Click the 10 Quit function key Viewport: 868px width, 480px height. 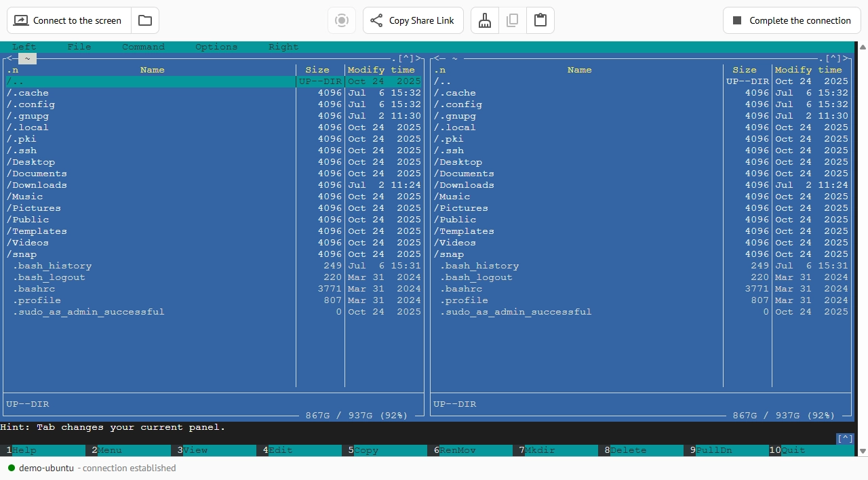tap(812, 450)
